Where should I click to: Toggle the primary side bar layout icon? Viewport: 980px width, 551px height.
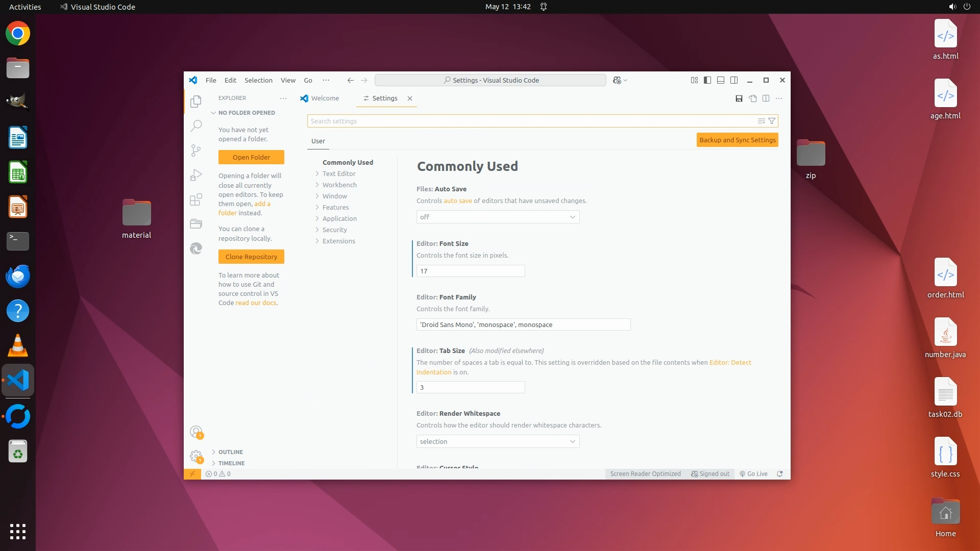[707, 80]
